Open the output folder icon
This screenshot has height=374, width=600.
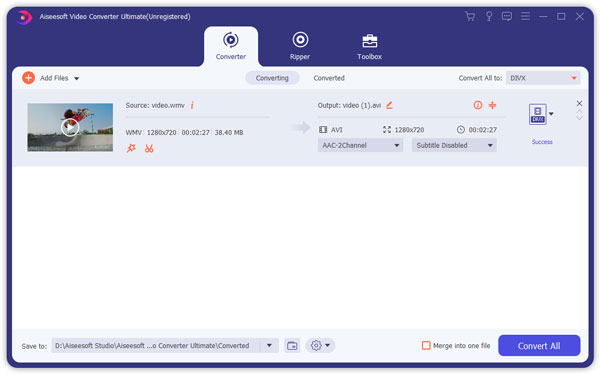coord(292,346)
